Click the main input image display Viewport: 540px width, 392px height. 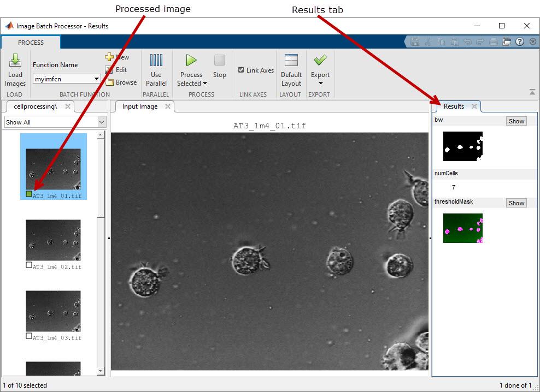point(269,252)
